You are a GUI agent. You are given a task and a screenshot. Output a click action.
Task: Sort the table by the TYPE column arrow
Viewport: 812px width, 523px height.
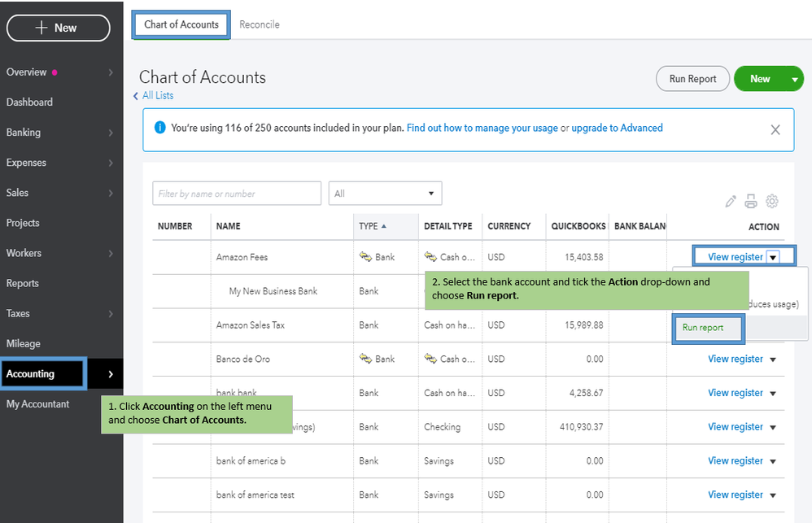click(384, 226)
